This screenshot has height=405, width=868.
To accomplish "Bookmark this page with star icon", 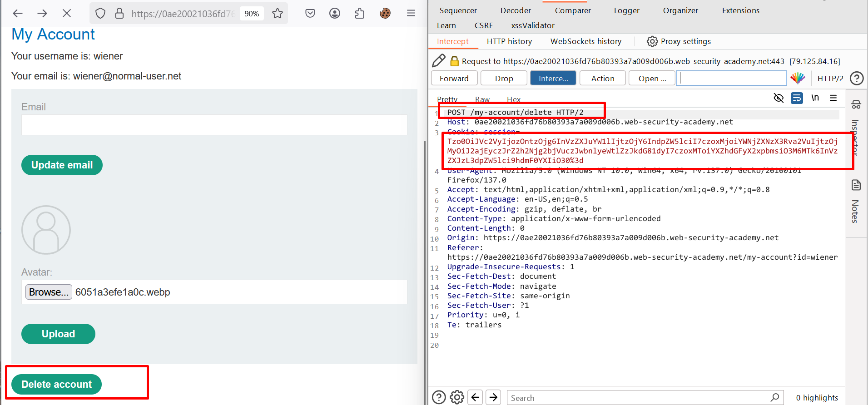I will point(278,13).
